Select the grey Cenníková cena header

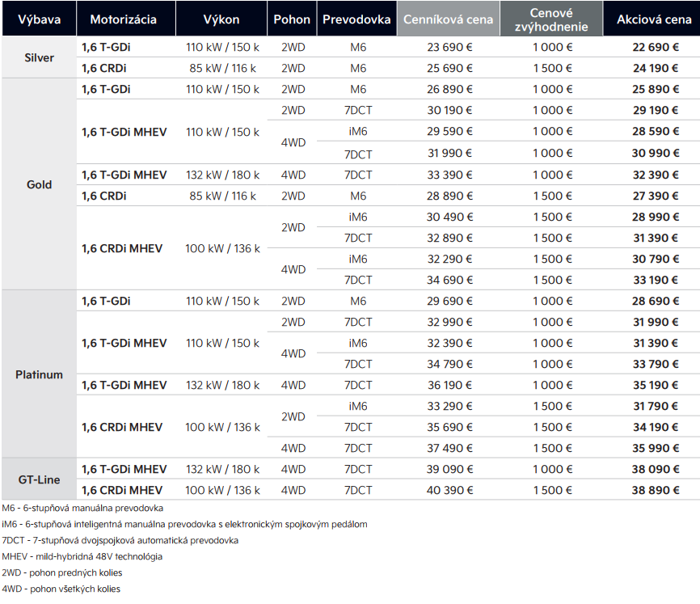pyautogui.click(x=448, y=19)
